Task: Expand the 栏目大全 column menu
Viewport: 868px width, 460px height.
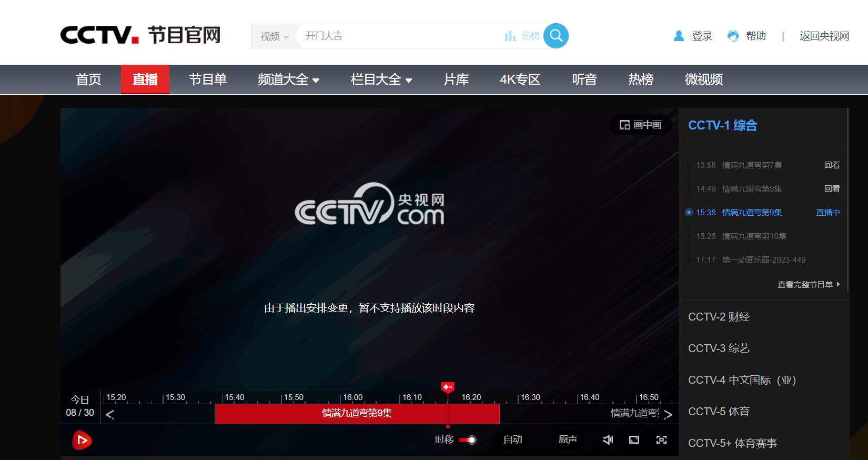Action: point(381,79)
